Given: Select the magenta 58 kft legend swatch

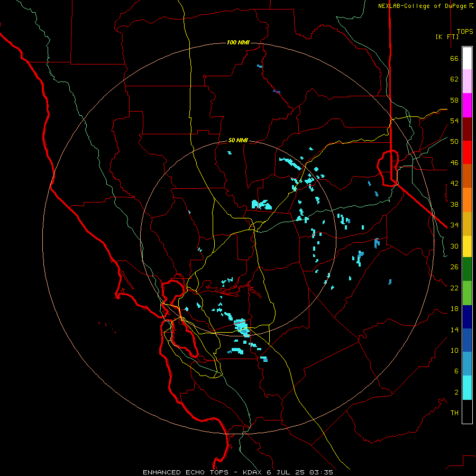Looking at the screenshot, I should point(467,105).
